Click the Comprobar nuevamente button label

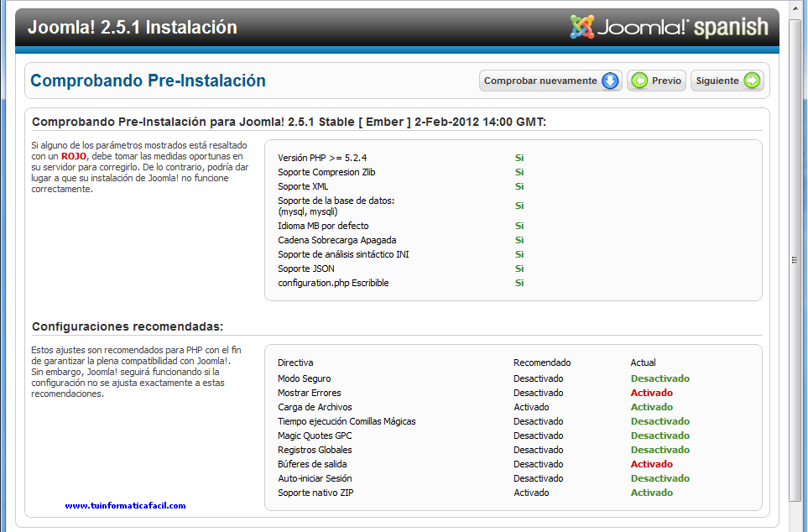540,81
